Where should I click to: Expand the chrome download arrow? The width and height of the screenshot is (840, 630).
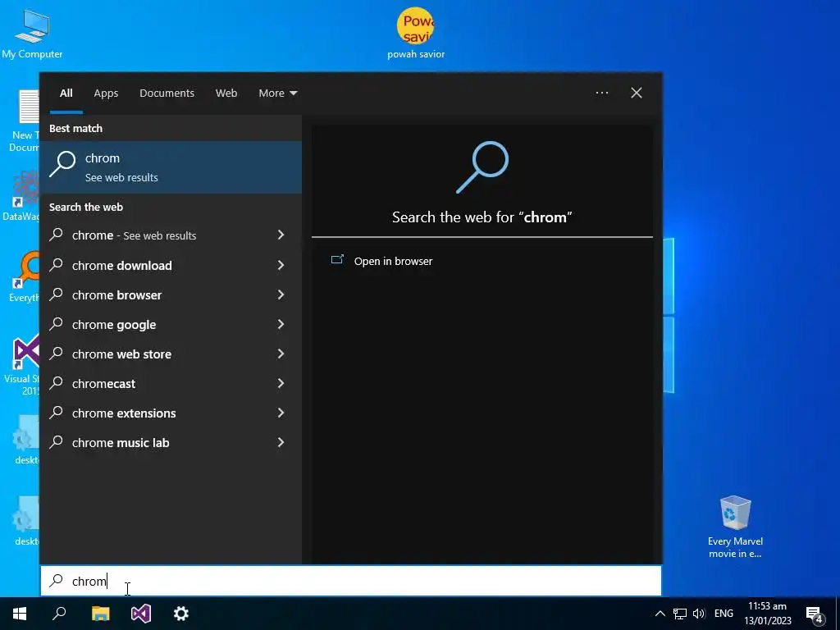point(281,265)
